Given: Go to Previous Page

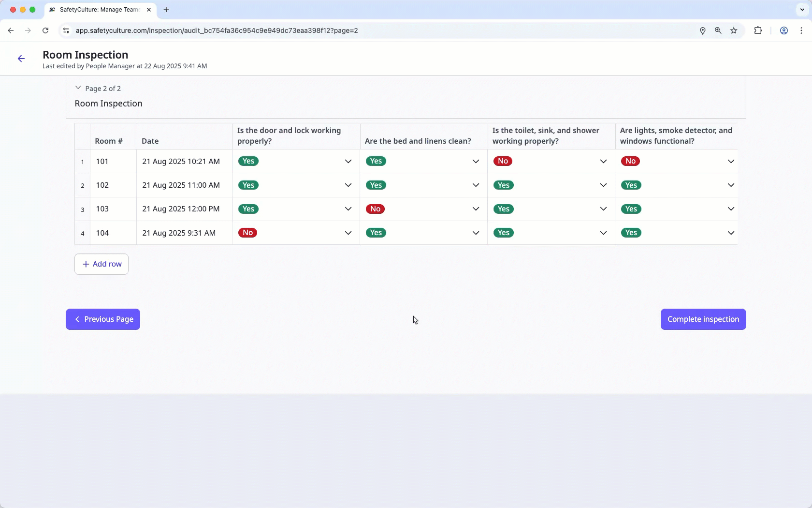Looking at the screenshot, I should 103,319.
